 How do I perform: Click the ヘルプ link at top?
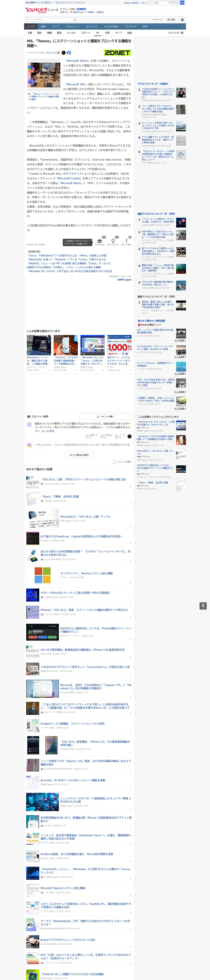[143, 3]
